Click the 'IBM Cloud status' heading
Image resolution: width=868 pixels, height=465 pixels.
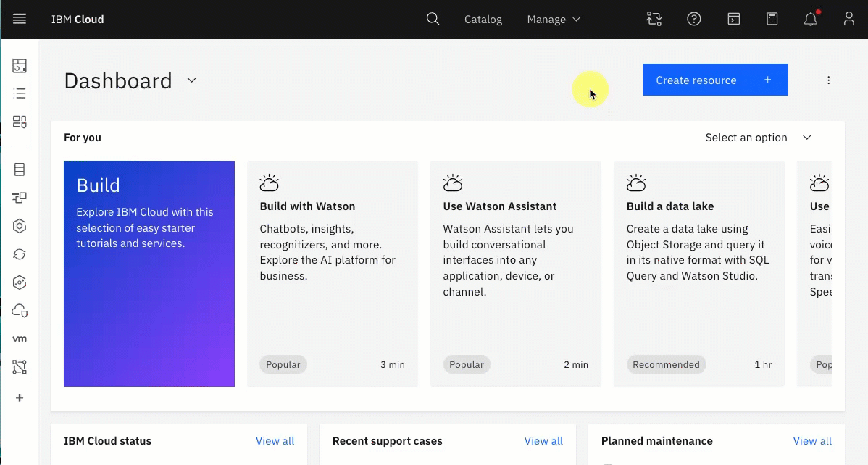click(x=107, y=441)
